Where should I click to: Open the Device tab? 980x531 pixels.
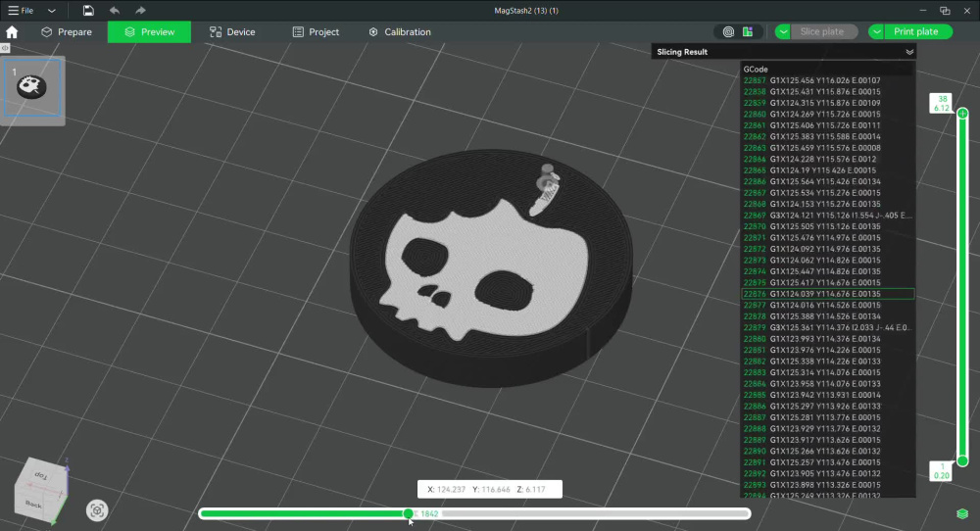tap(232, 32)
